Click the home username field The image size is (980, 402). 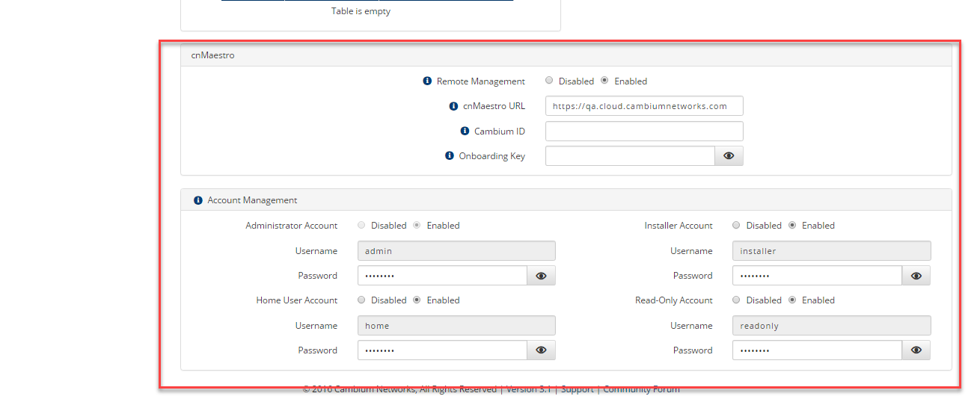tap(456, 326)
